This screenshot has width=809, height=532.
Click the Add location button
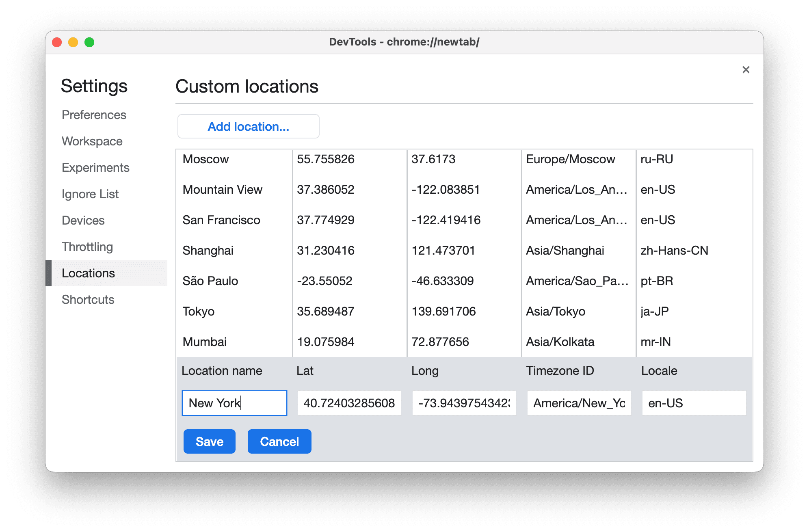(x=249, y=126)
